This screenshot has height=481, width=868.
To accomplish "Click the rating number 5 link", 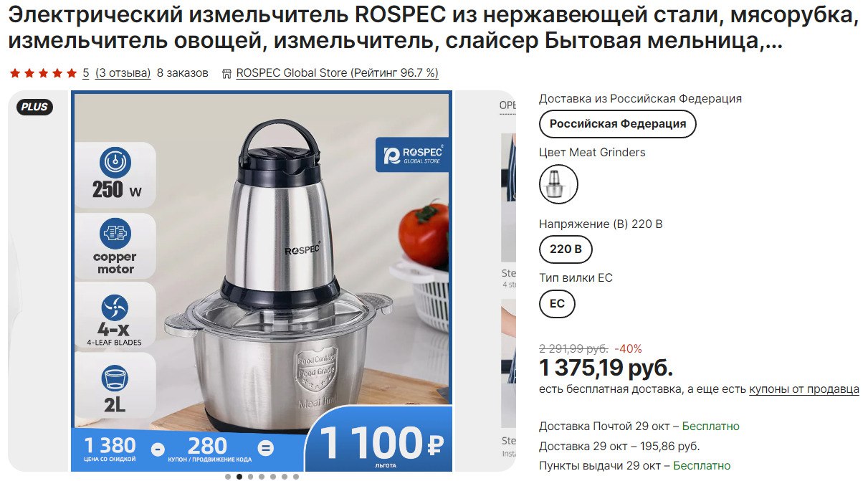I will pos(86,73).
